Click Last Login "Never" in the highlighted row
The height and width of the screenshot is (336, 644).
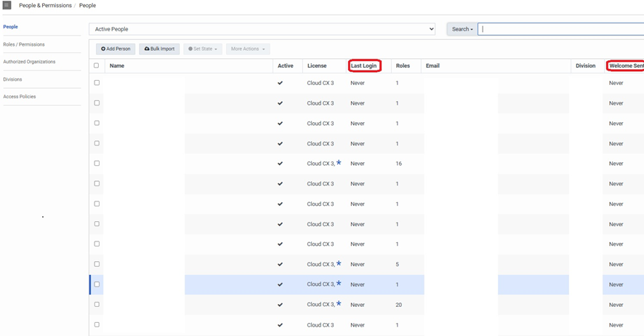pyautogui.click(x=358, y=284)
